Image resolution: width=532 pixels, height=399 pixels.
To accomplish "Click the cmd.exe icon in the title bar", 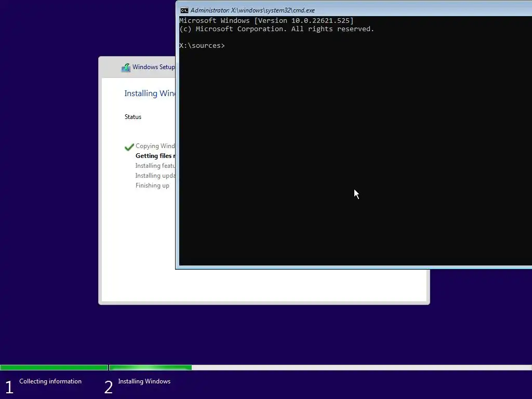I will [x=184, y=10].
